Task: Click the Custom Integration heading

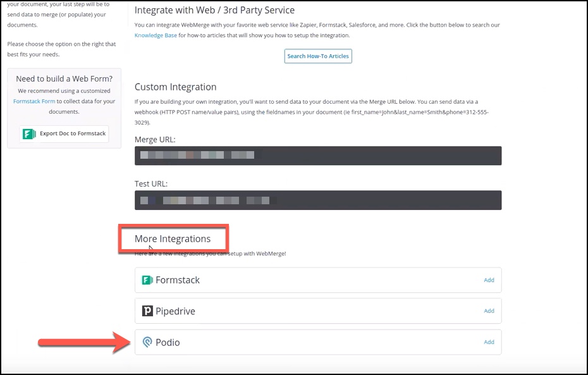Action: pyautogui.click(x=175, y=87)
